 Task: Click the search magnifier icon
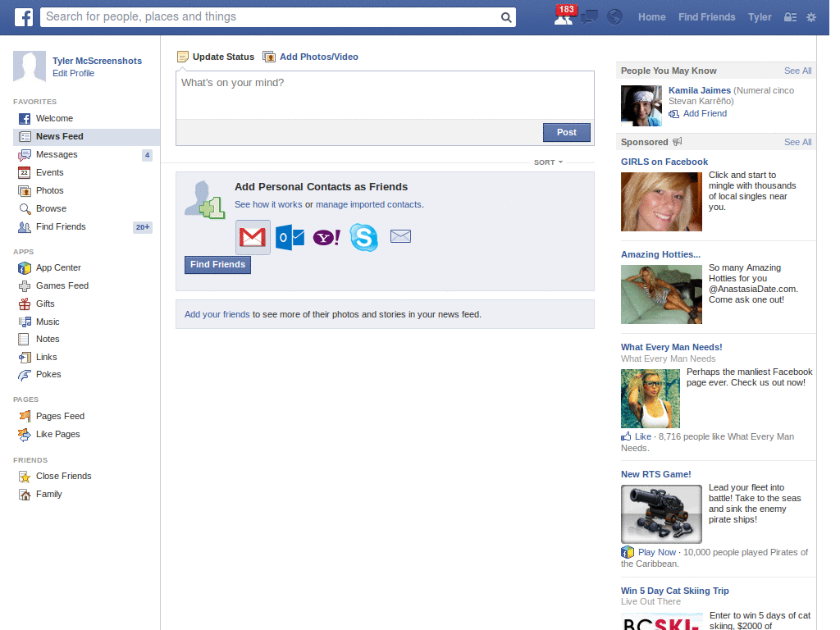tap(505, 18)
